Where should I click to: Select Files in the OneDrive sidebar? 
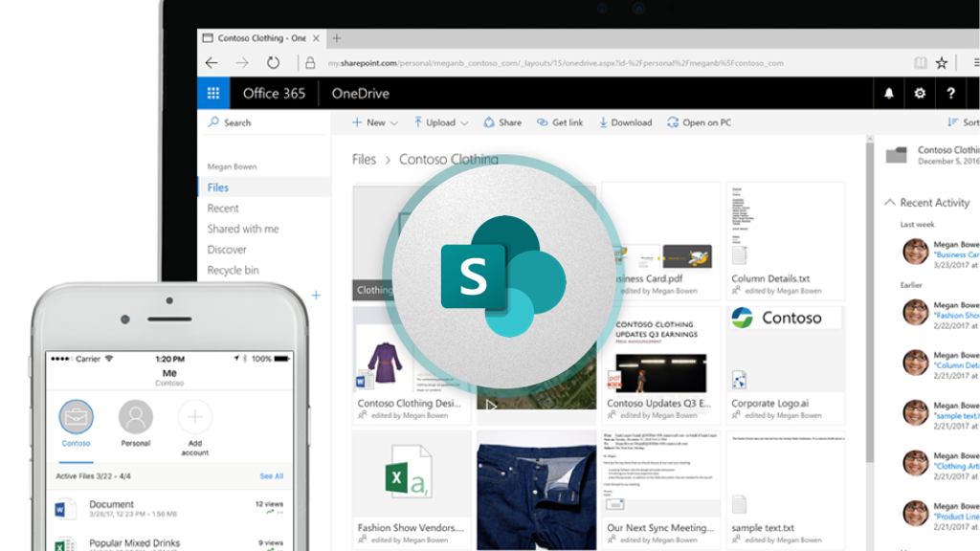217,187
